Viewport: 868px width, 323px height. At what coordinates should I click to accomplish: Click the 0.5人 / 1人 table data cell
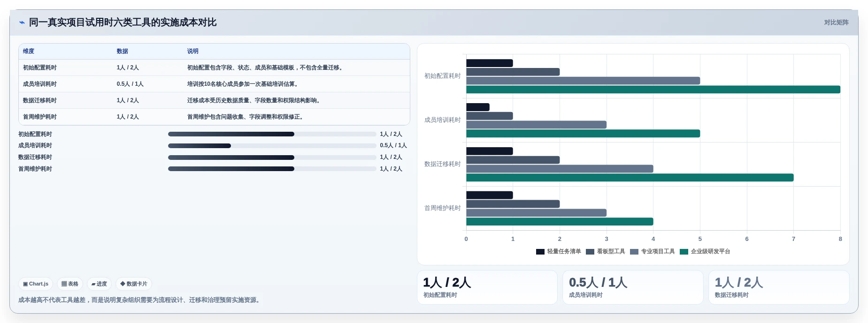[x=130, y=84]
